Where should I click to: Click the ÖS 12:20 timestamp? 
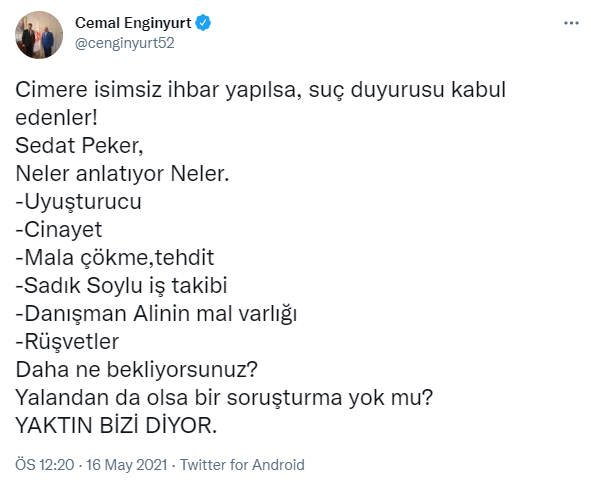click(45, 465)
